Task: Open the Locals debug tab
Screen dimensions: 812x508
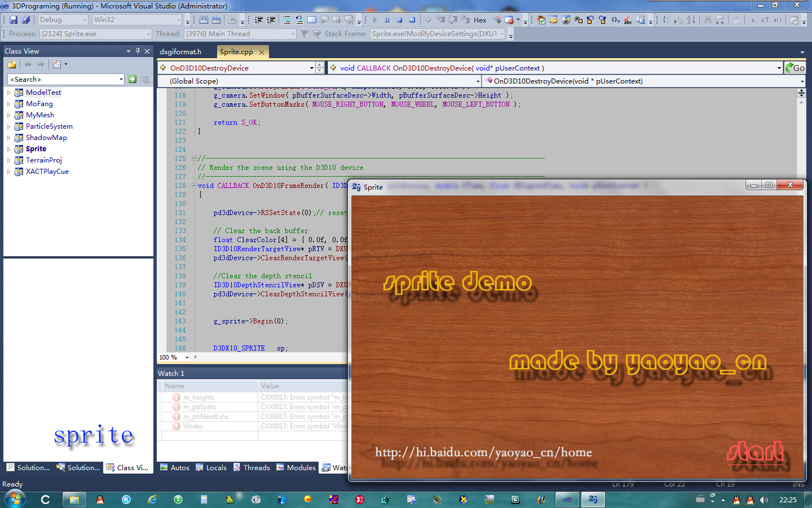Action: tap(211, 467)
